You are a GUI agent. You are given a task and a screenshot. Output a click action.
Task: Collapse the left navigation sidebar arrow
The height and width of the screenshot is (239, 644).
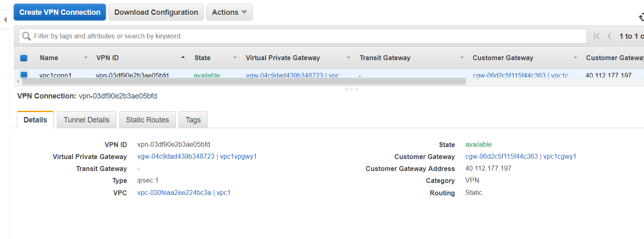[x=5, y=19]
